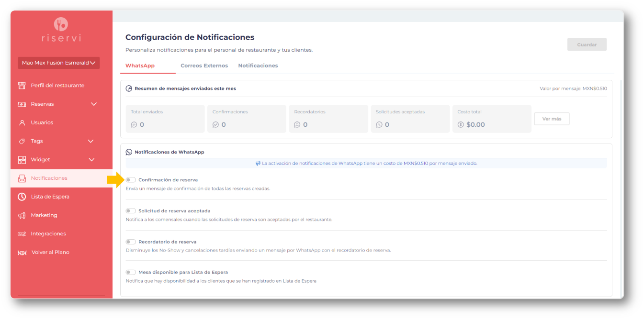Open the Mao Mex Fusión Esmerald restaurant dropdown

click(x=58, y=63)
